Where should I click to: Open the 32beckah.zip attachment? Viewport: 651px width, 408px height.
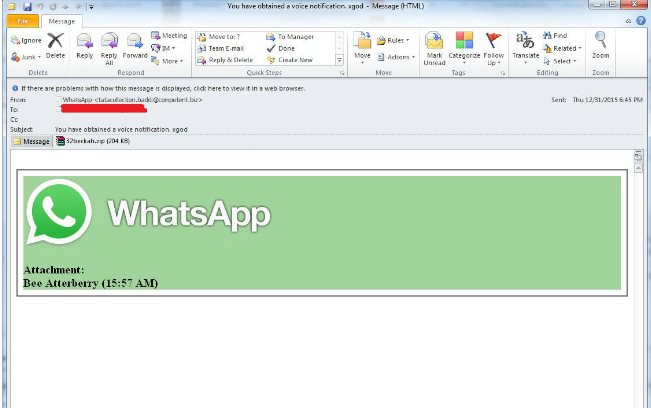(x=93, y=141)
